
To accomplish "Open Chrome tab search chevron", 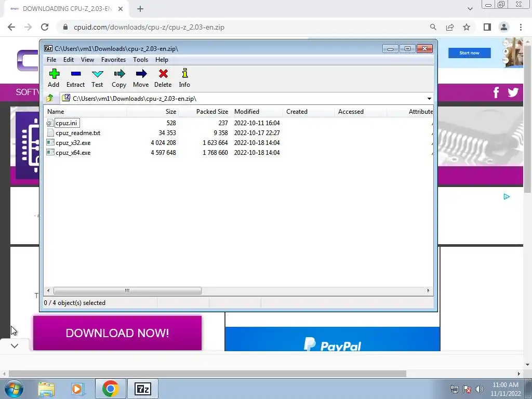I will coord(470,9).
